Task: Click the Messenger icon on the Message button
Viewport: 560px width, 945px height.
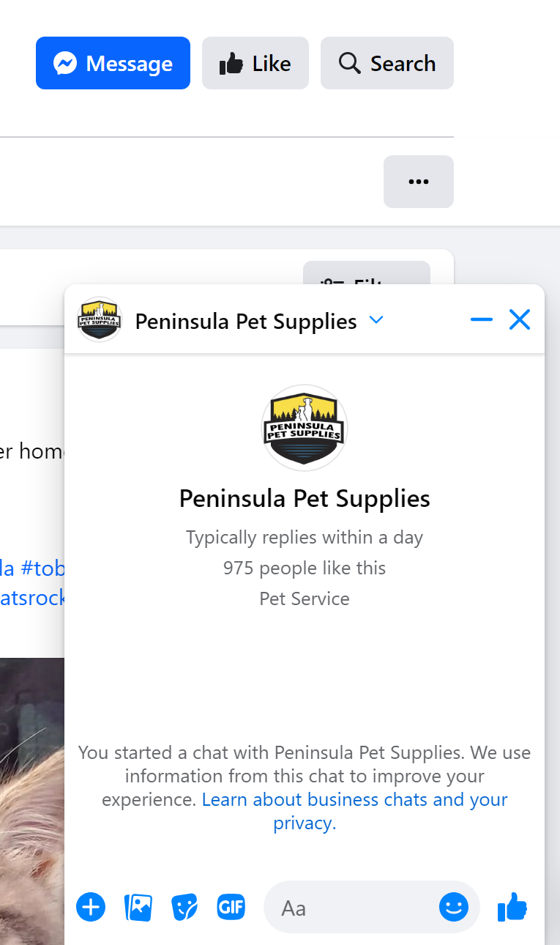Action: coord(67,63)
